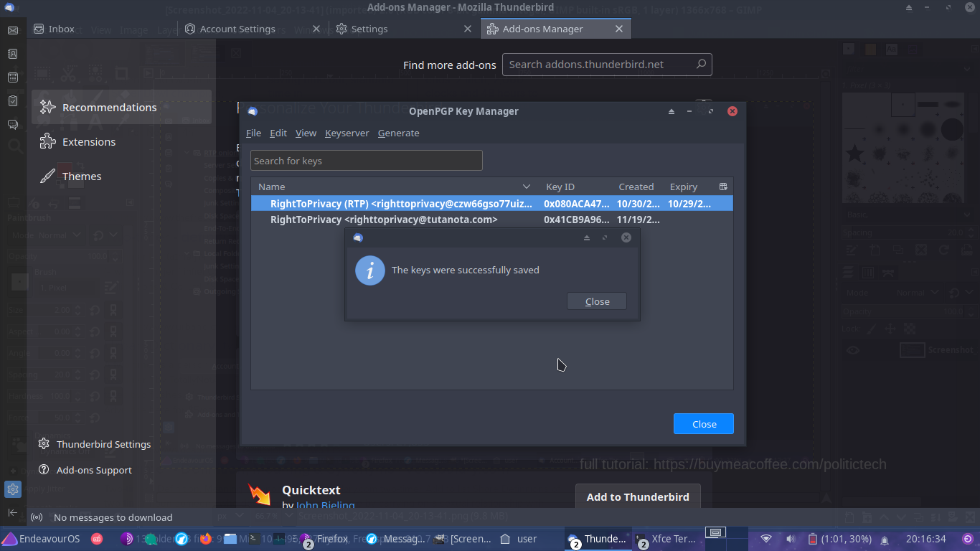
Task: Select the righttoprivacy@tutanota.com key row
Action: tap(492, 220)
